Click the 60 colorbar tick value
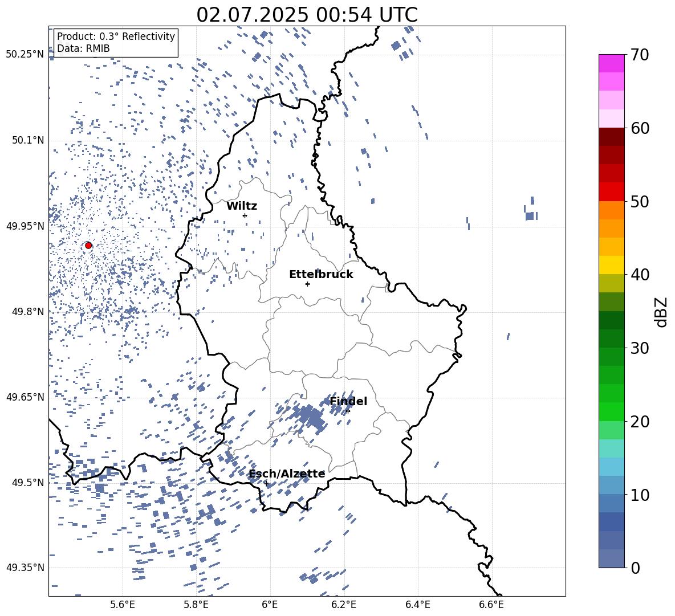This screenshot has height=616, width=675. point(640,128)
